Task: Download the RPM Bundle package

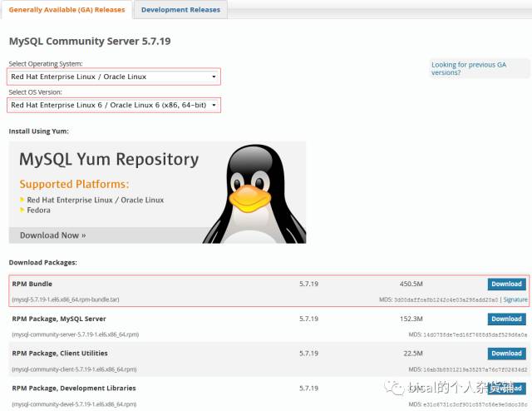Action: coord(506,284)
